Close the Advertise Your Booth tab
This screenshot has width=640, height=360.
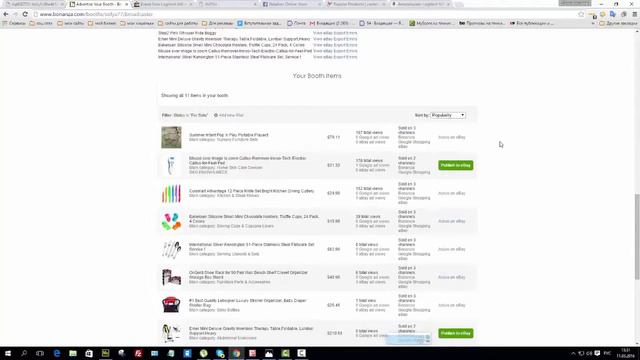pyautogui.click(x=127, y=4)
